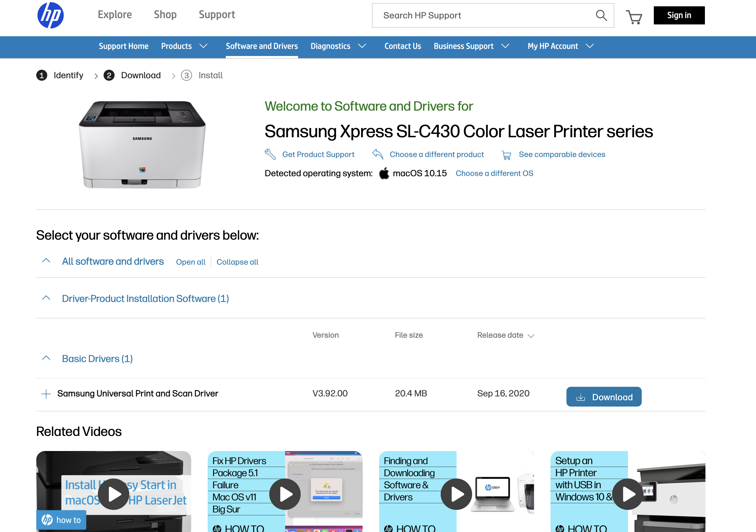
Task: Download the Samsung Universal Print driver
Action: click(x=604, y=396)
